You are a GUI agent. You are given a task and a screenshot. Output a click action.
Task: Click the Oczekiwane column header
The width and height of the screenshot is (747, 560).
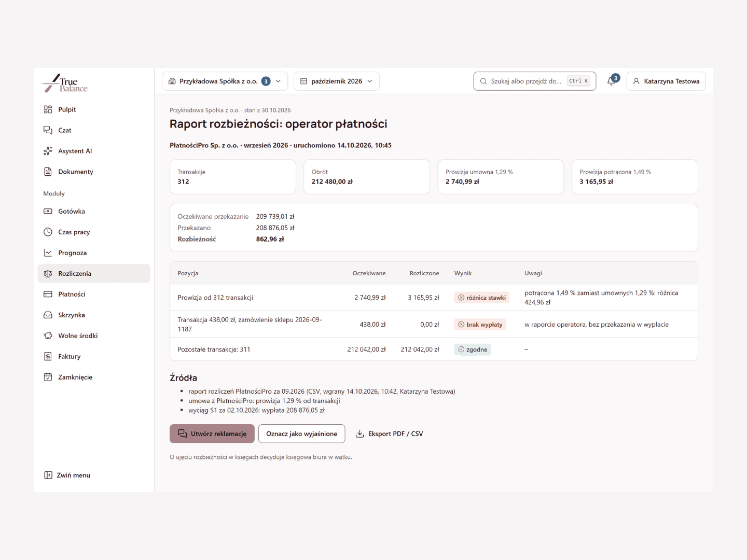coord(369,273)
